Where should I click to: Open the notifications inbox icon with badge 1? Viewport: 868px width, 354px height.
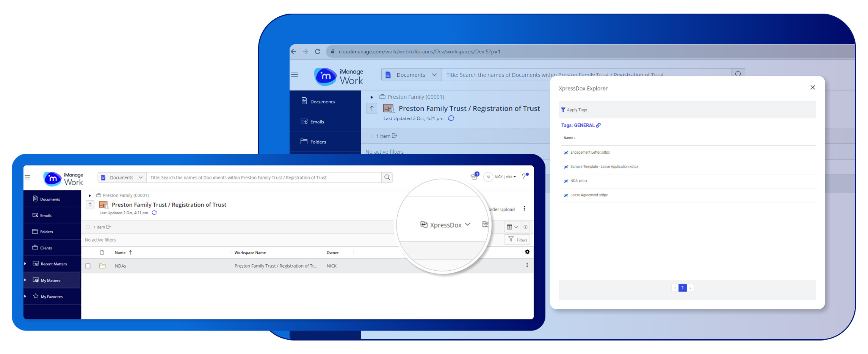[x=474, y=176]
